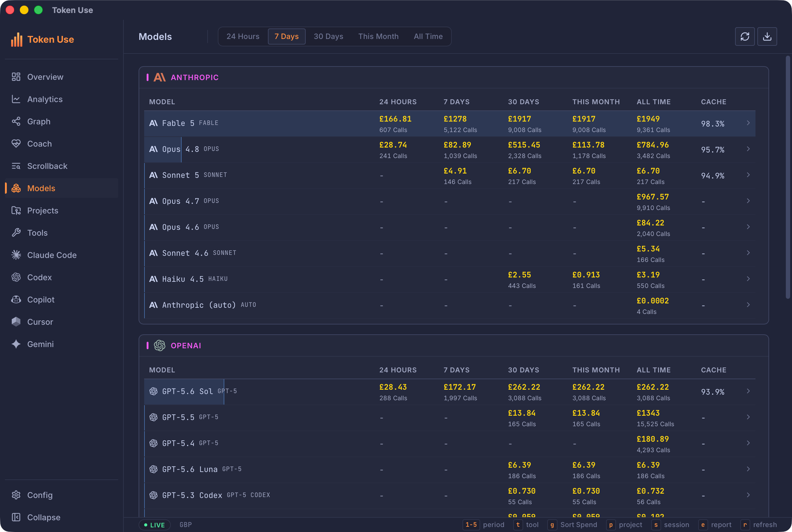Expand the Sonnet 4.6 row chevron
792x532 pixels.
[748, 253]
